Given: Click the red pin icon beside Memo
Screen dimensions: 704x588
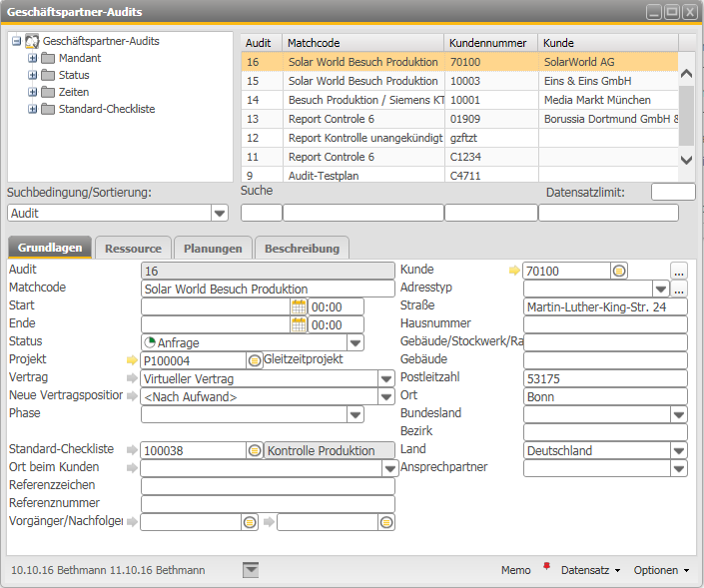Looking at the screenshot, I should click(546, 566).
